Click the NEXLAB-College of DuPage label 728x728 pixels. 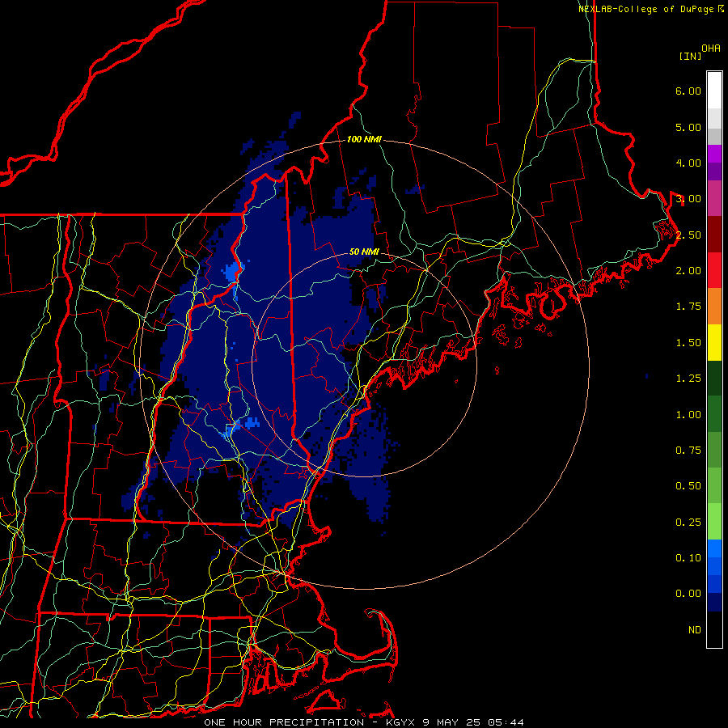click(x=647, y=9)
